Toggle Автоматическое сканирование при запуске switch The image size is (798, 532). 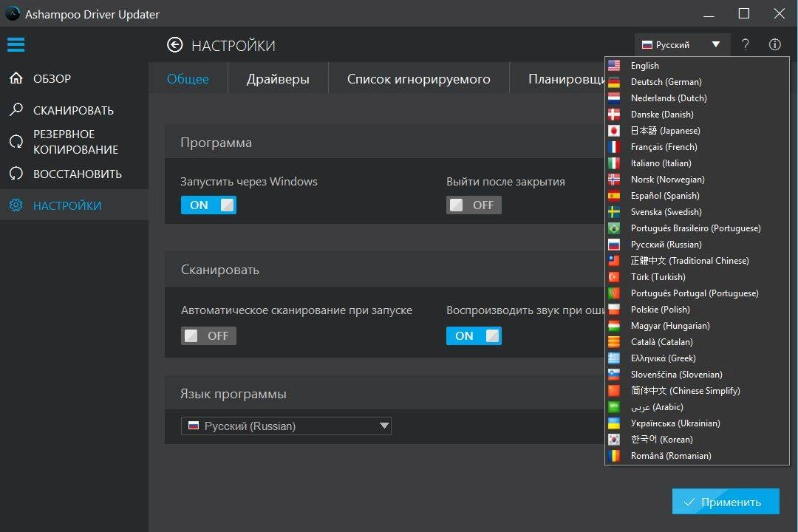(x=208, y=336)
